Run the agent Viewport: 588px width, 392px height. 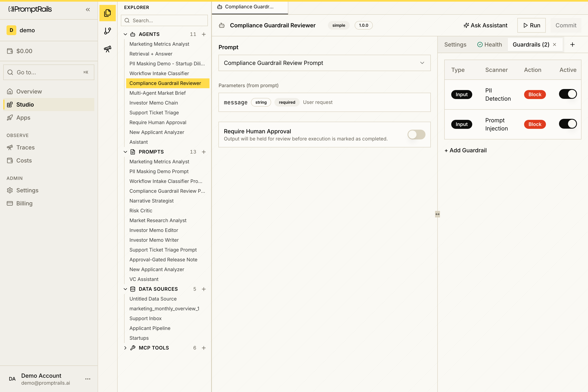coord(531,25)
